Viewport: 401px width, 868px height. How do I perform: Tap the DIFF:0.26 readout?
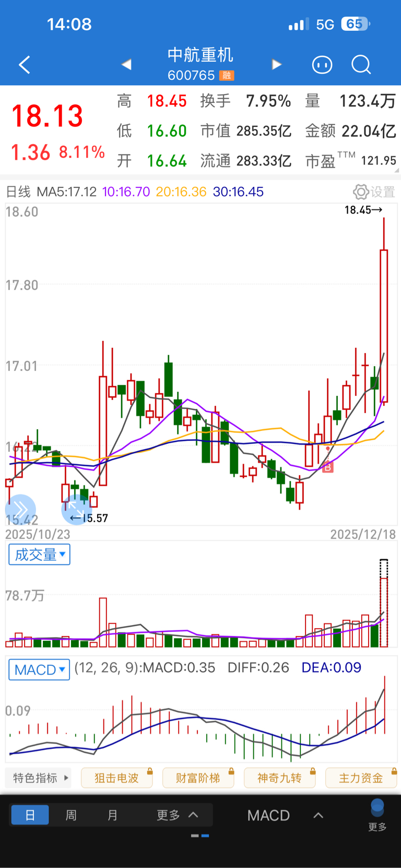tap(258, 667)
